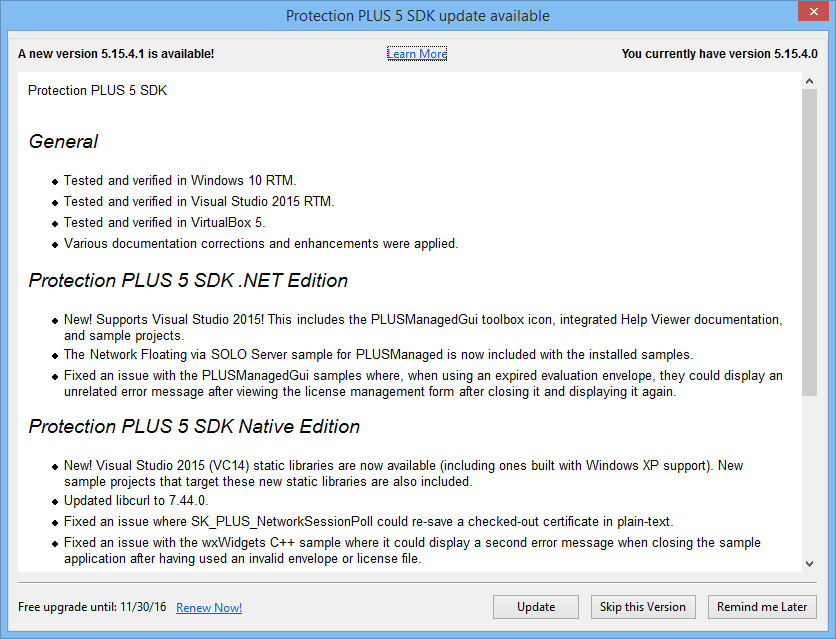836x639 pixels.
Task: Open the Renew Now! link
Action: (208, 607)
